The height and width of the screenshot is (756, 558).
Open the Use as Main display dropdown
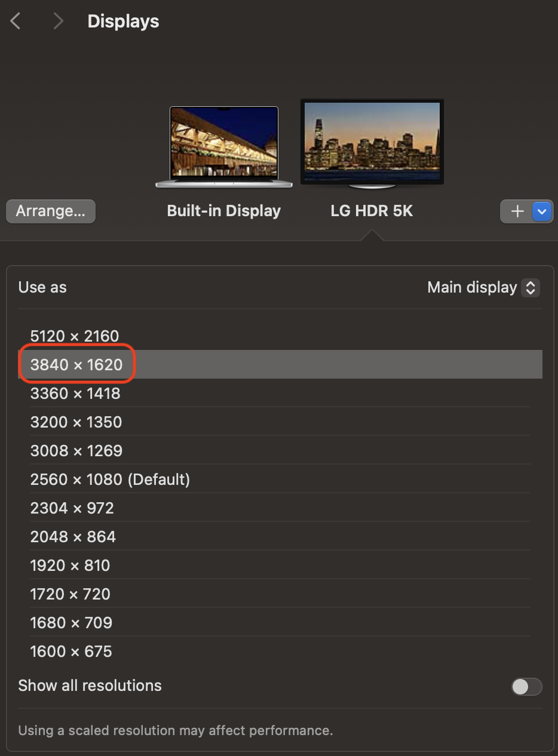click(484, 287)
